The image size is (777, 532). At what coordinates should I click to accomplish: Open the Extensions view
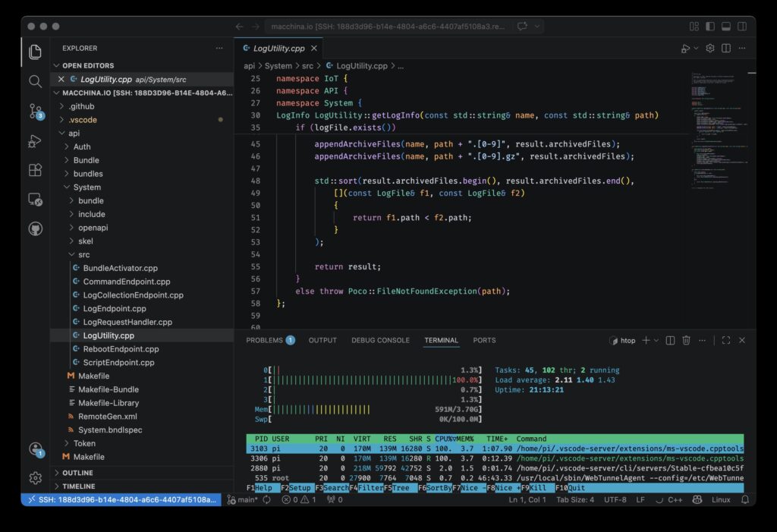tap(35, 170)
